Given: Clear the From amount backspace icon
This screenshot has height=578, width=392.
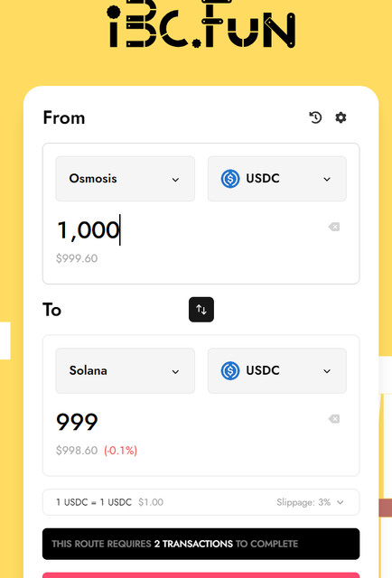Looking at the screenshot, I should pyautogui.click(x=334, y=227).
